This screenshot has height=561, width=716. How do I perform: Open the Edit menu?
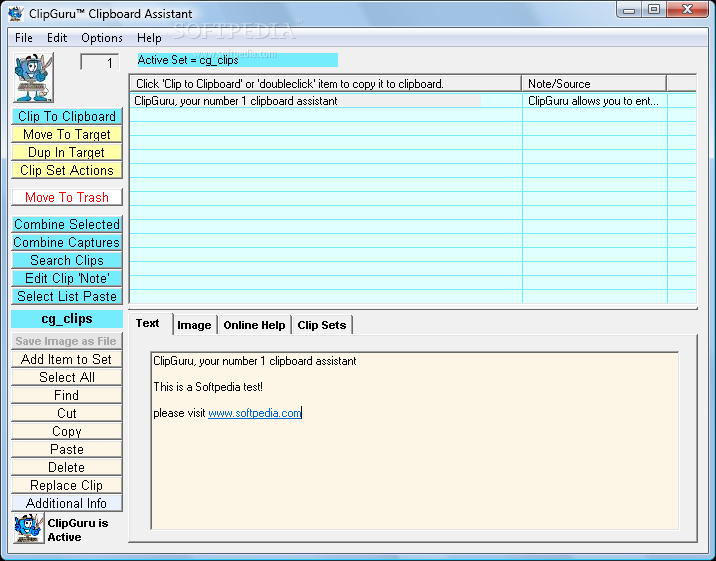(57, 38)
